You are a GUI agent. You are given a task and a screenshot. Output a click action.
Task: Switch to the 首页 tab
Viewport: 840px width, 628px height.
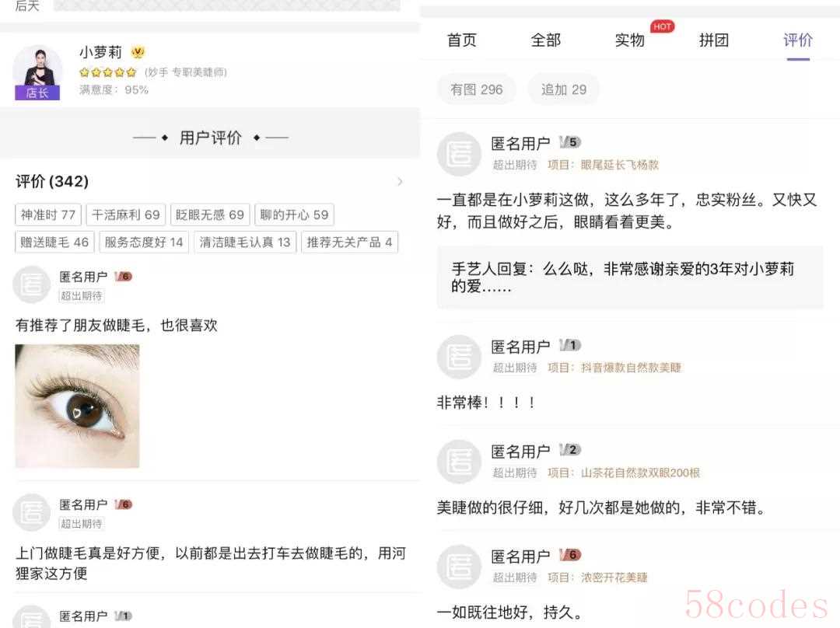462,40
